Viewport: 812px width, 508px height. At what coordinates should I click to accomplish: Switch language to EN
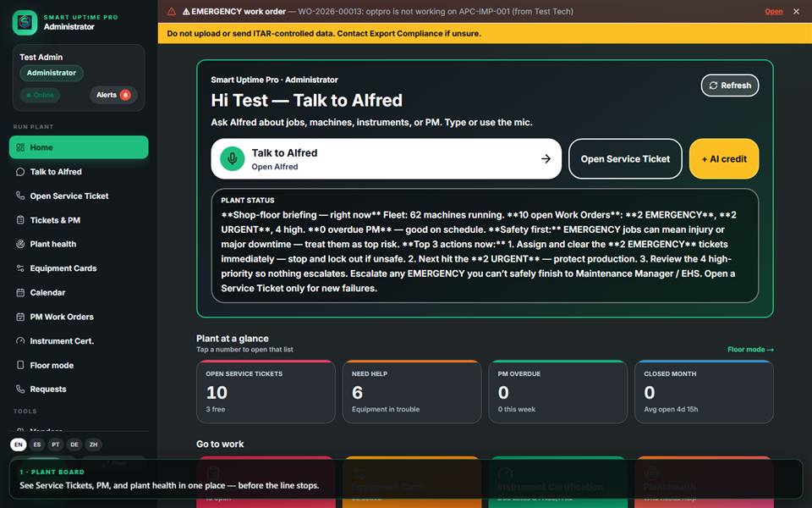pyautogui.click(x=18, y=444)
